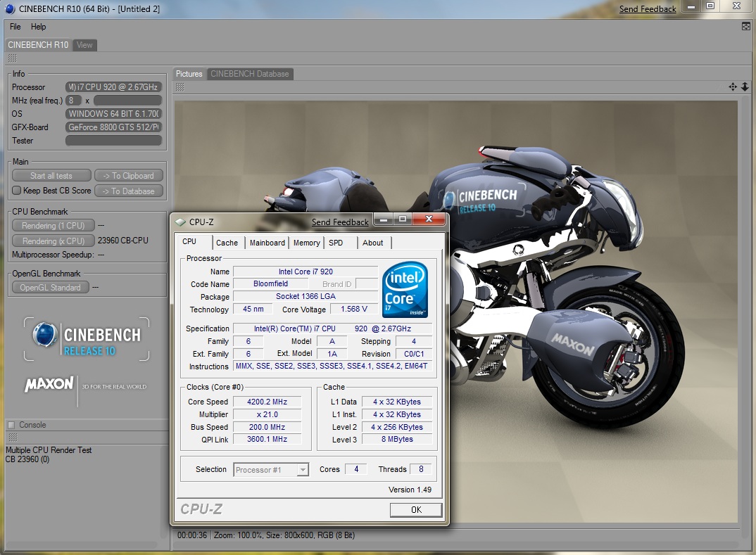The image size is (756, 555).
Task: Click the CINEBENCH Release 10 logo
Action: (87, 338)
